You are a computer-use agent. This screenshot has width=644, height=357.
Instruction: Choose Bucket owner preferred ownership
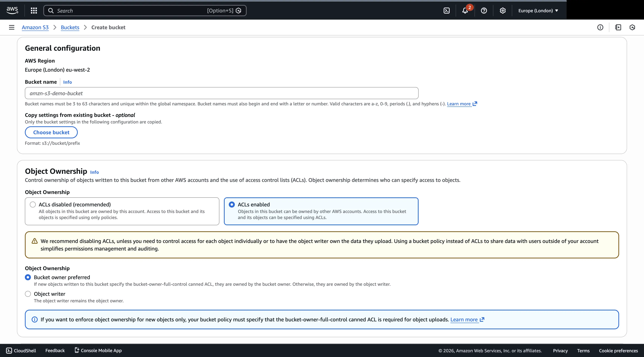click(28, 277)
